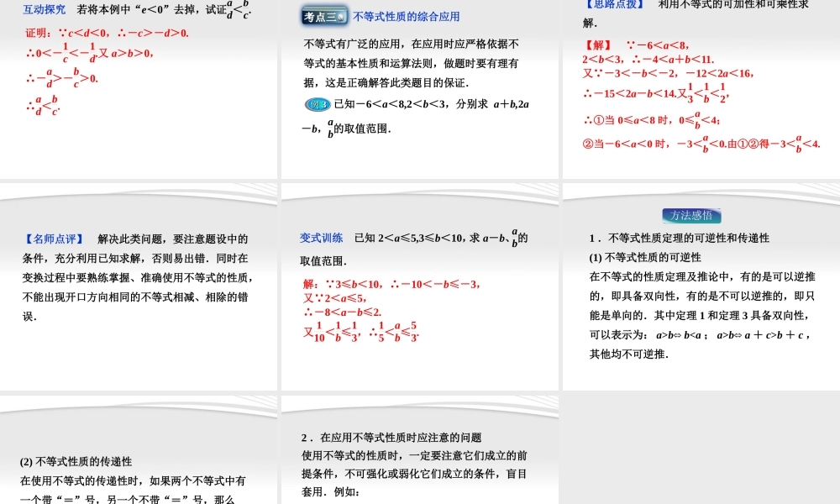Image resolution: width=840 pixels, height=504 pixels.
Task: Select the 【解】 label in red
Action: pos(598,45)
